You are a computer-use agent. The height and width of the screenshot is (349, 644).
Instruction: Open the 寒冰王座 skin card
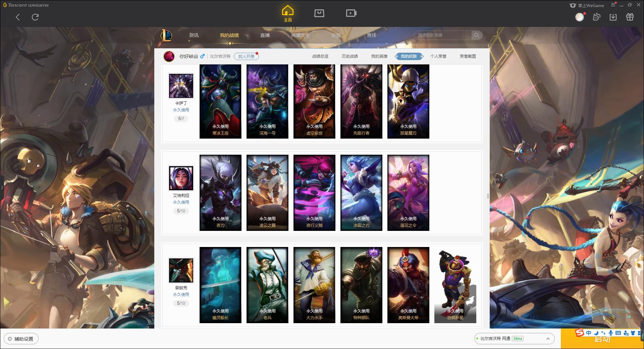tap(220, 101)
